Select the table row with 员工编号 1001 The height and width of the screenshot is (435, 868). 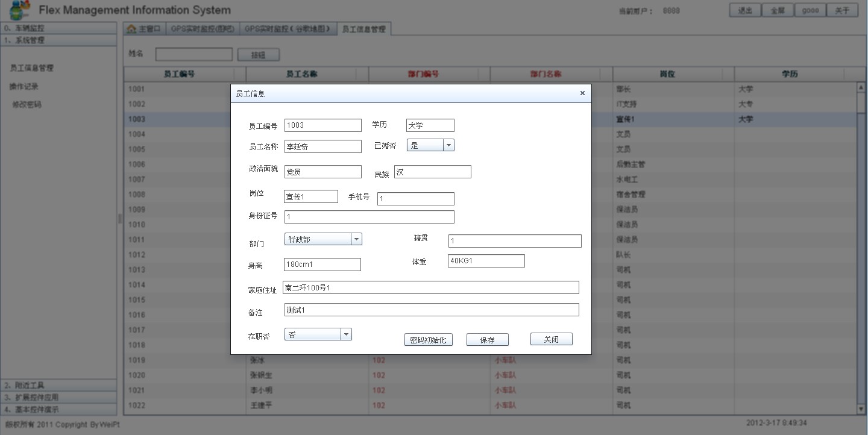490,89
